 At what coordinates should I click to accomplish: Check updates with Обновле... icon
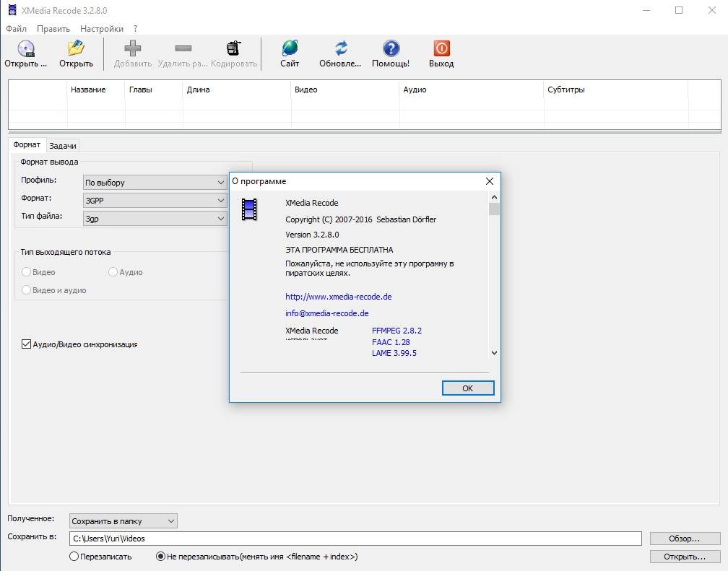tap(341, 48)
